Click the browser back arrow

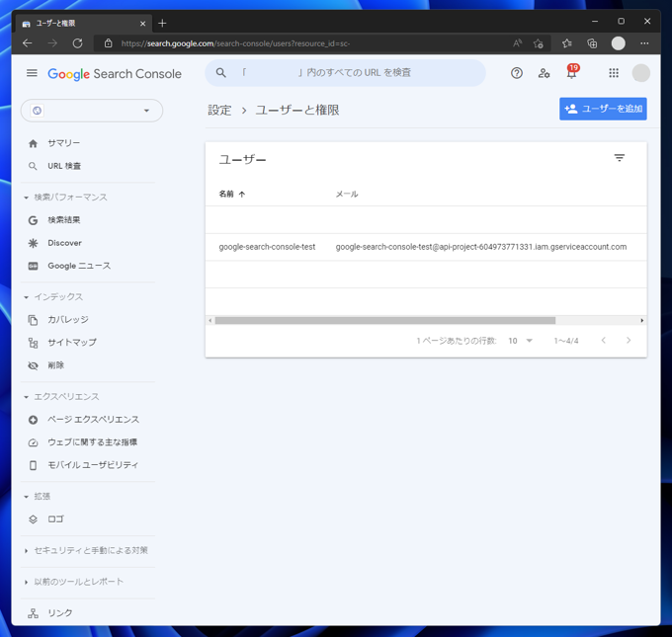click(x=28, y=43)
